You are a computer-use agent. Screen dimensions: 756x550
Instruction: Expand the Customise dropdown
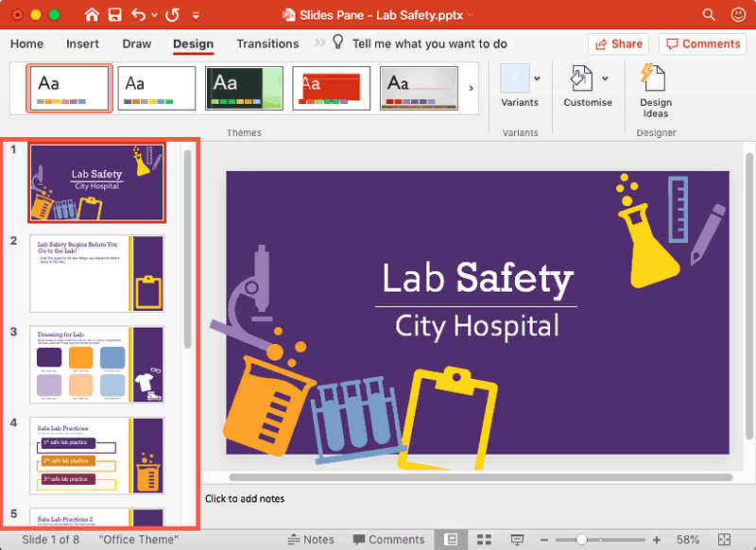(606, 78)
